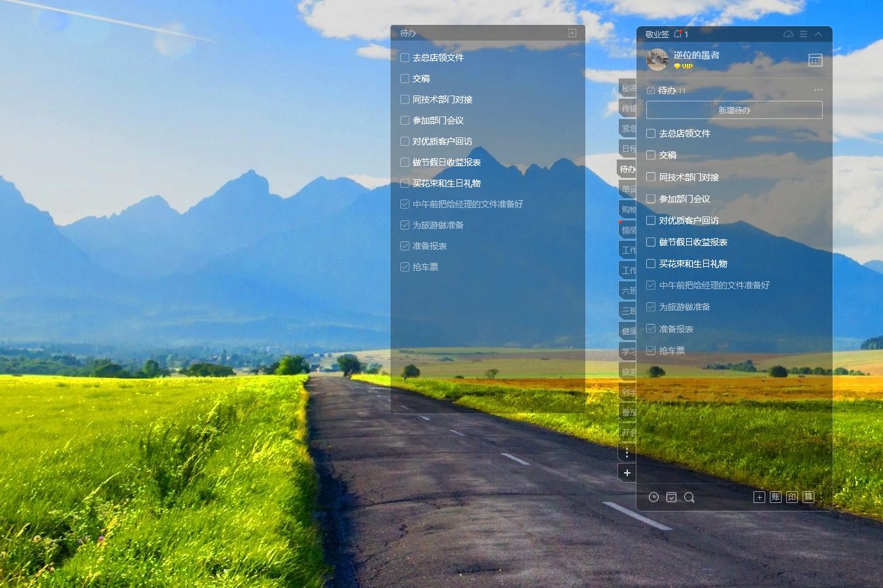This screenshot has height=588, width=883.
Task: Click the 算 calculator icon
Action: [x=808, y=497]
